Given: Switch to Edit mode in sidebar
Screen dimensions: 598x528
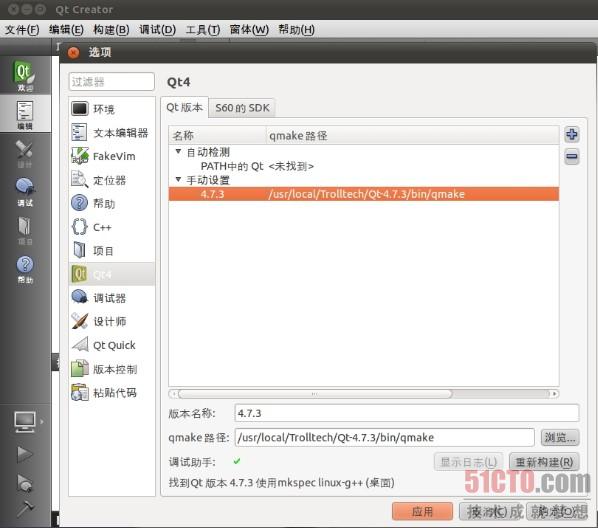Looking at the screenshot, I should pyautogui.click(x=25, y=114).
